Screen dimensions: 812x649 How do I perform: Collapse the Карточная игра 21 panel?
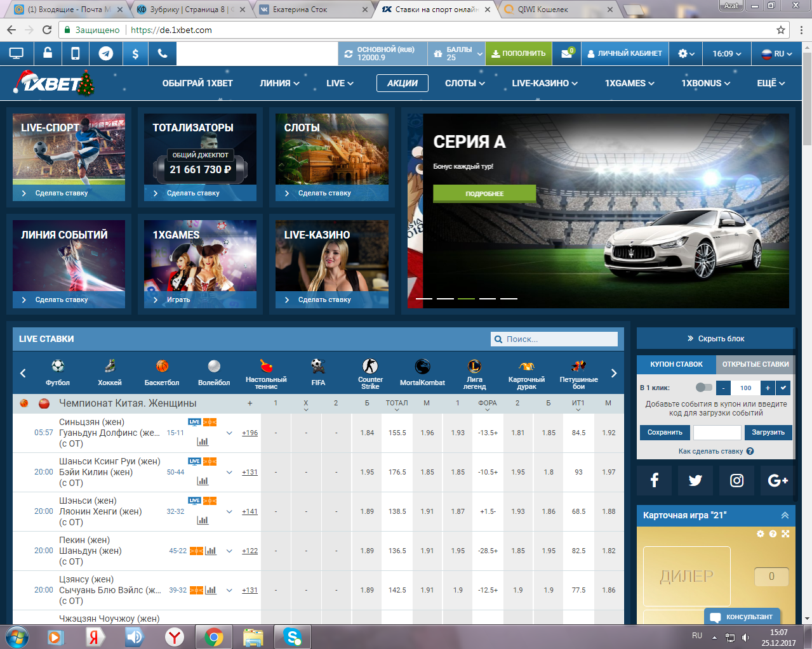tap(785, 515)
